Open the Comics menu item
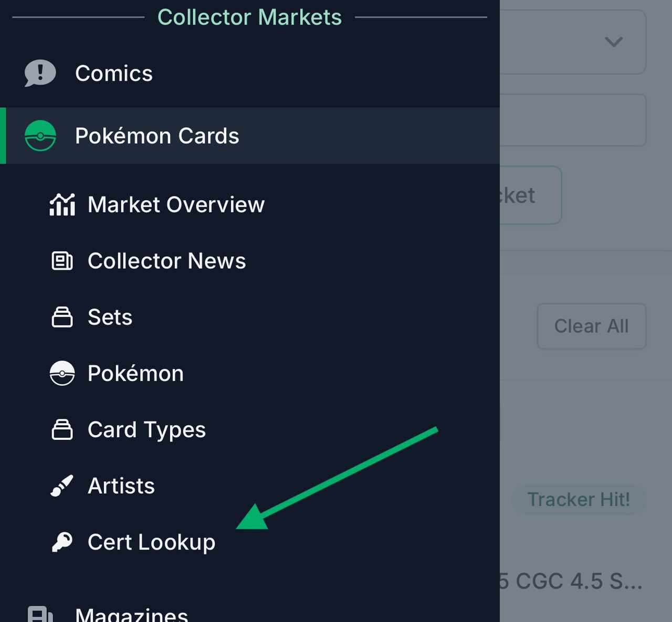The height and width of the screenshot is (622, 672). pyautogui.click(x=114, y=73)
